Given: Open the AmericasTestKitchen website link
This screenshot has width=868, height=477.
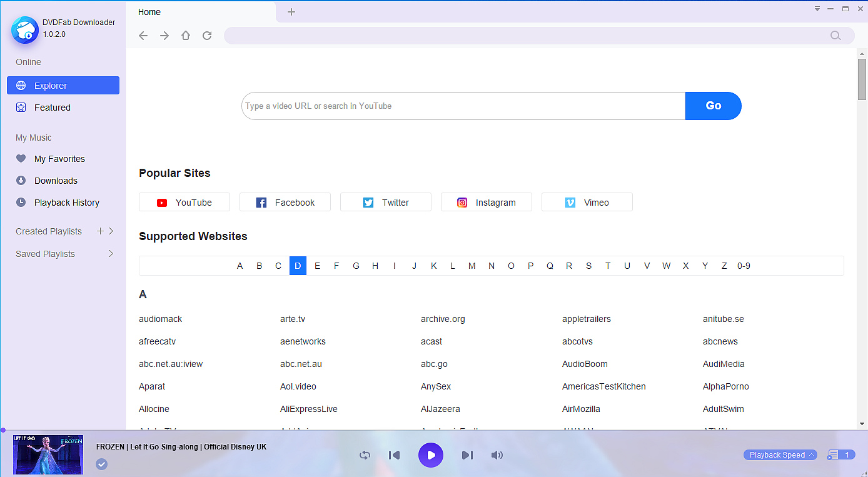Looking at the screenshot, I should (604, 386).
